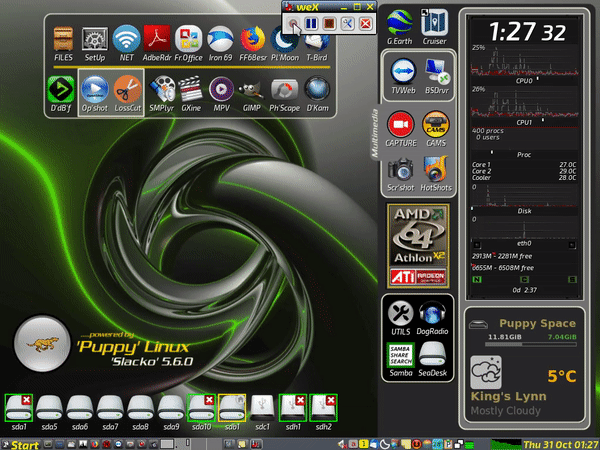Unmount sda10 via its red X badge
This screenshot has height=450, width=600.
[209, 400]
